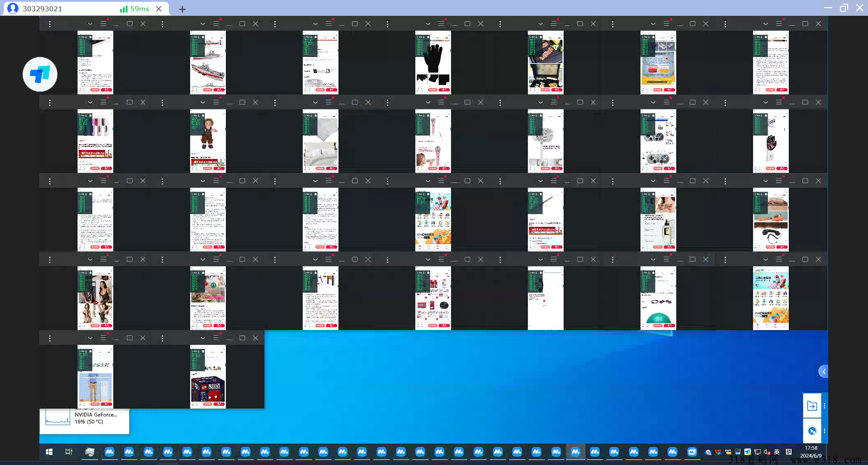This screenshot has height=465, width=868.
Task: Expand chevron above the lingerie models screen
Action: tap(90, 259)
